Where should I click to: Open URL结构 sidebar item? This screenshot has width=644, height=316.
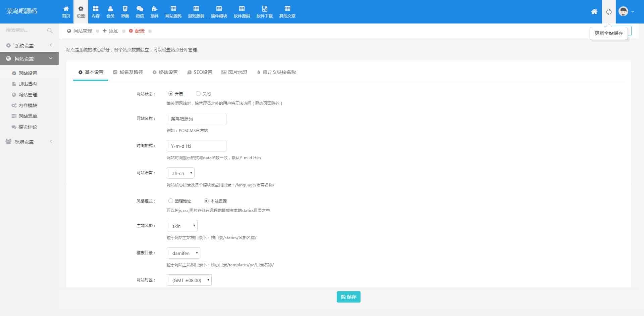[28, 84]
